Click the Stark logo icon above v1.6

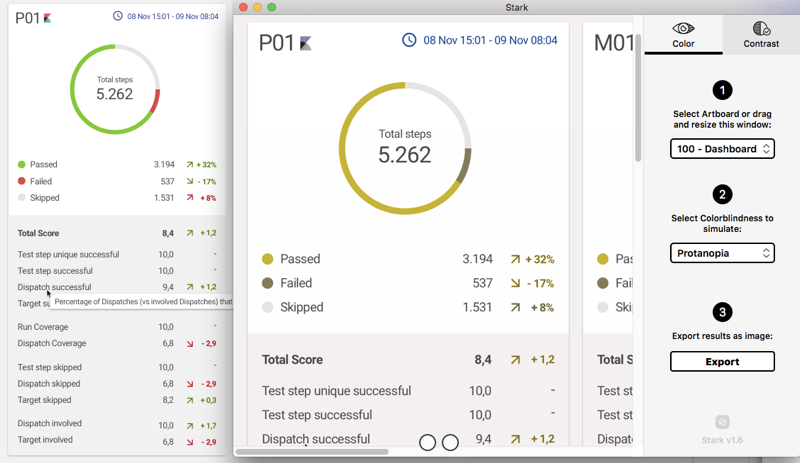(x=722, y=422)
